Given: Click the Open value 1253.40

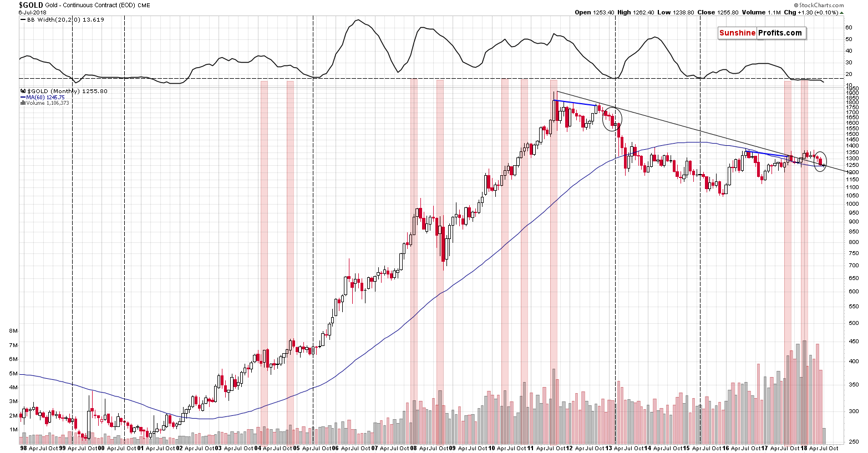Looking at the screenshot, I should click(603, 12).
